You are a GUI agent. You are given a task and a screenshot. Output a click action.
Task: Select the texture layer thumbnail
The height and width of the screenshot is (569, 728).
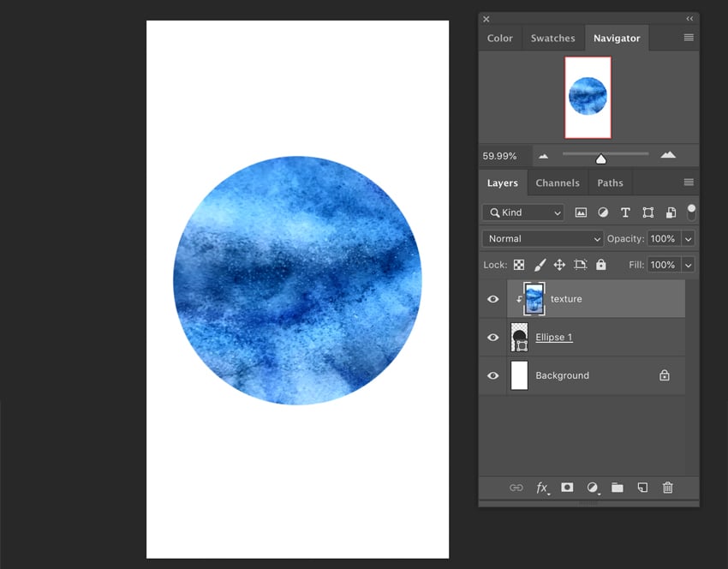point(533,299)
